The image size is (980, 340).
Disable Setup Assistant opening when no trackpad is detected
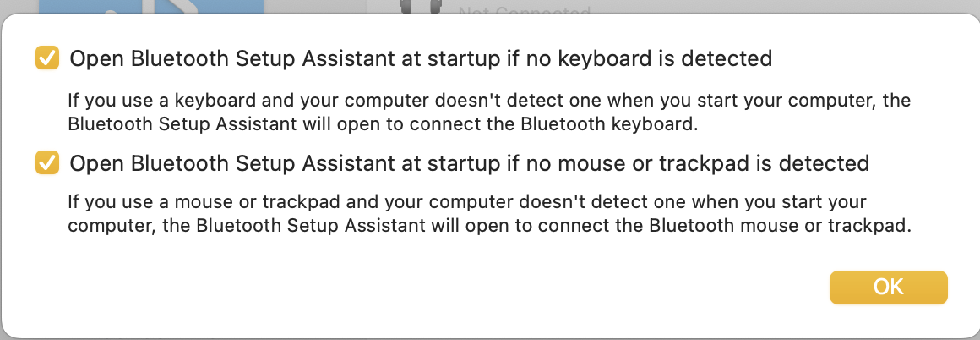tap(46, 162)
